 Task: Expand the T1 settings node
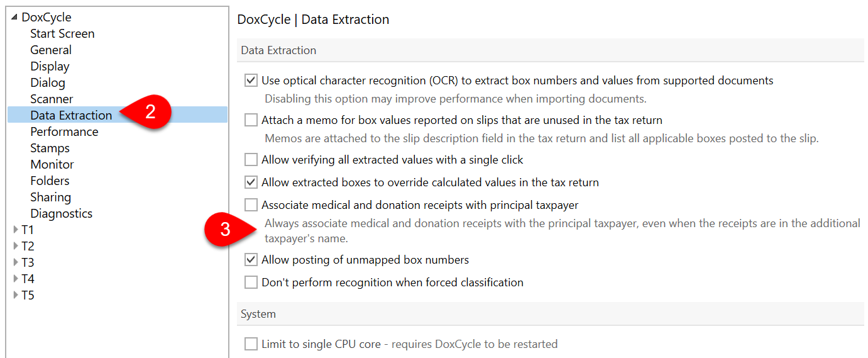16,230
